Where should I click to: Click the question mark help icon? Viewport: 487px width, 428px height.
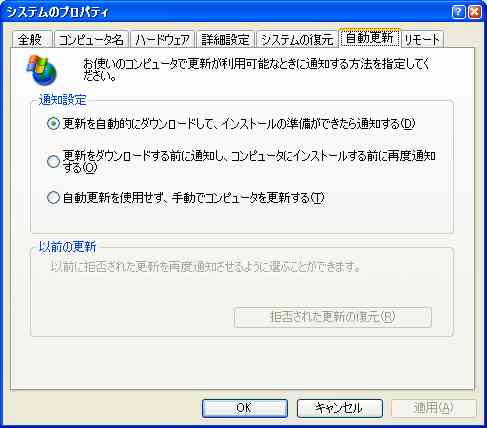pos(458,12)
